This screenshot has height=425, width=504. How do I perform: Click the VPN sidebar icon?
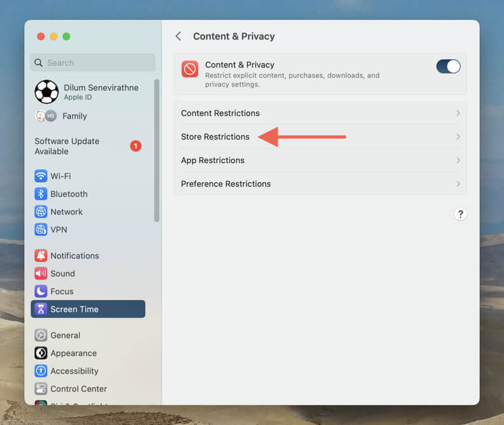(41, 229)
